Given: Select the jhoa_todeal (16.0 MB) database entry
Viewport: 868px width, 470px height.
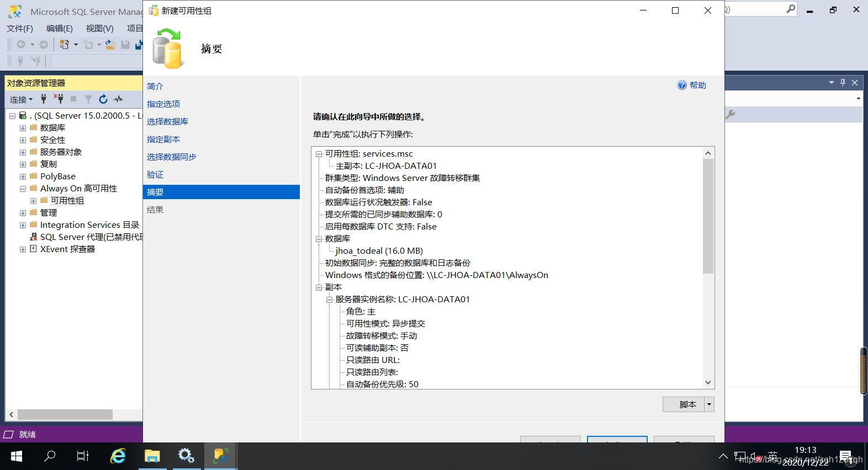Looking at the screenshot, I should coord(379,251).
